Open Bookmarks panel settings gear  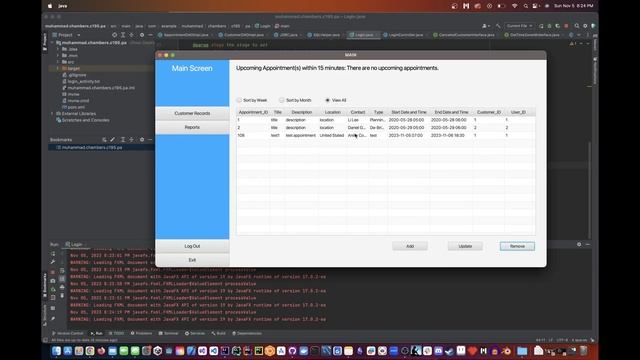point(142,140)
